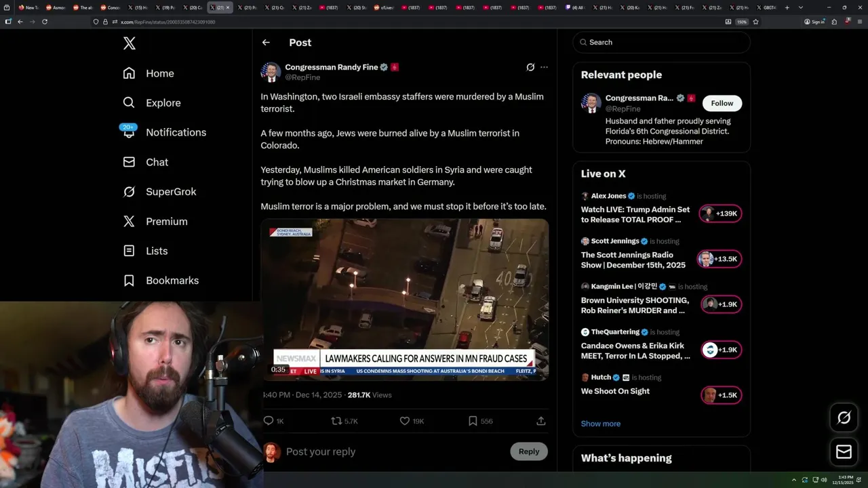Open Alex Jones live broadcast
Image resolution: width=868 pixels, height=488 pixels.
coord(636,215)
